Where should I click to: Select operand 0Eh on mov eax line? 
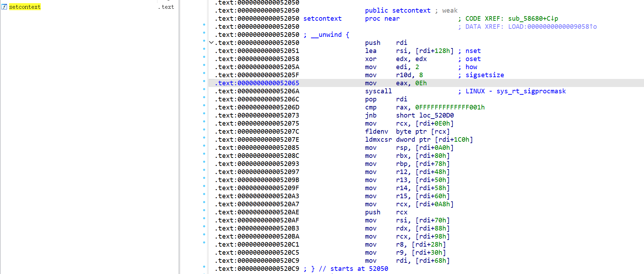coord(421,83)
